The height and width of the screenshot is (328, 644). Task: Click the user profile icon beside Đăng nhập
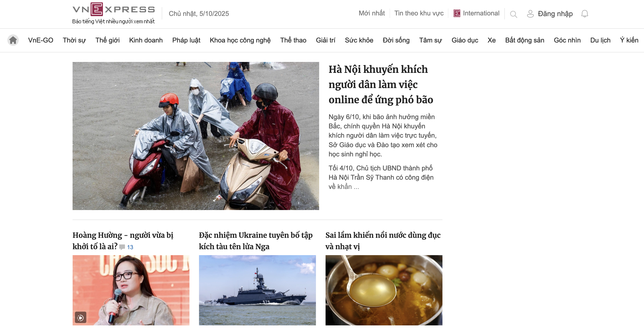click(530, 14)
